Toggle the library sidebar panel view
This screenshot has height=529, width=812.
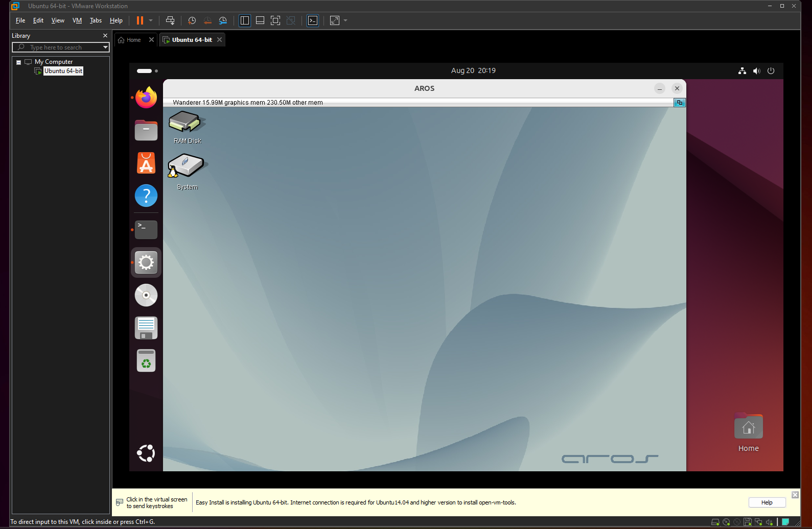pyautogui.click(x=245, y=20)
